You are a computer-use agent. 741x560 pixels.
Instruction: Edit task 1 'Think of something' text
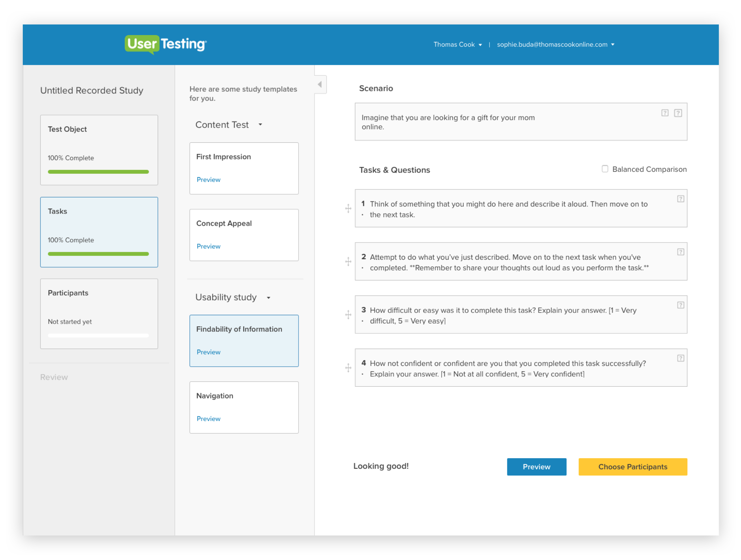coord(521,208)
